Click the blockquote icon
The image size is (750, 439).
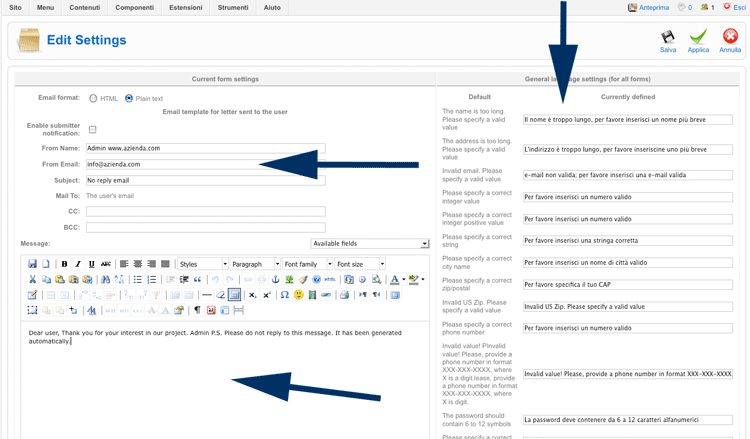(x=197, y=279)
